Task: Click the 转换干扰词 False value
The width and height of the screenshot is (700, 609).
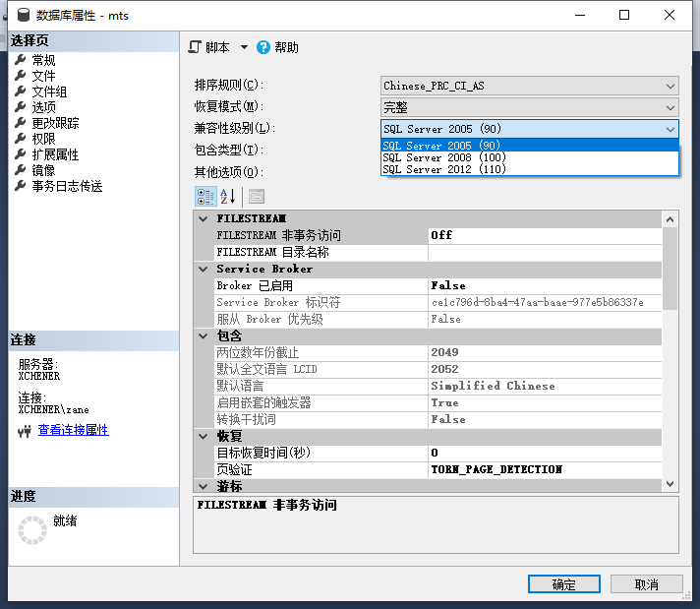Action: (x=545, y=419)
